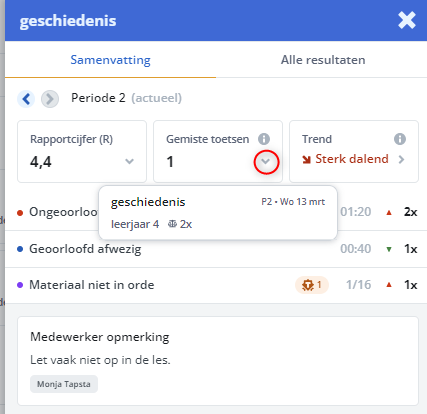Expand the Rapportcijfer (R) dropdown chevron
This screenshot has height=414, width=427.
129,162
